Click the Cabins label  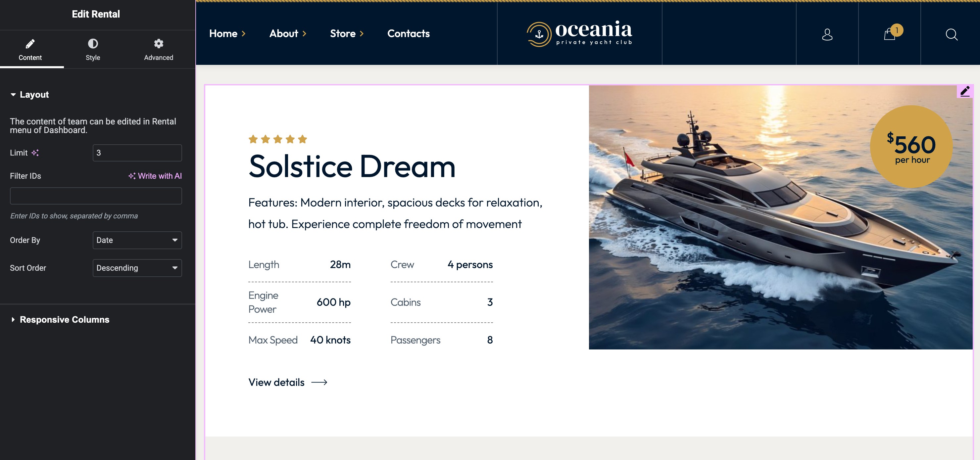406,302
